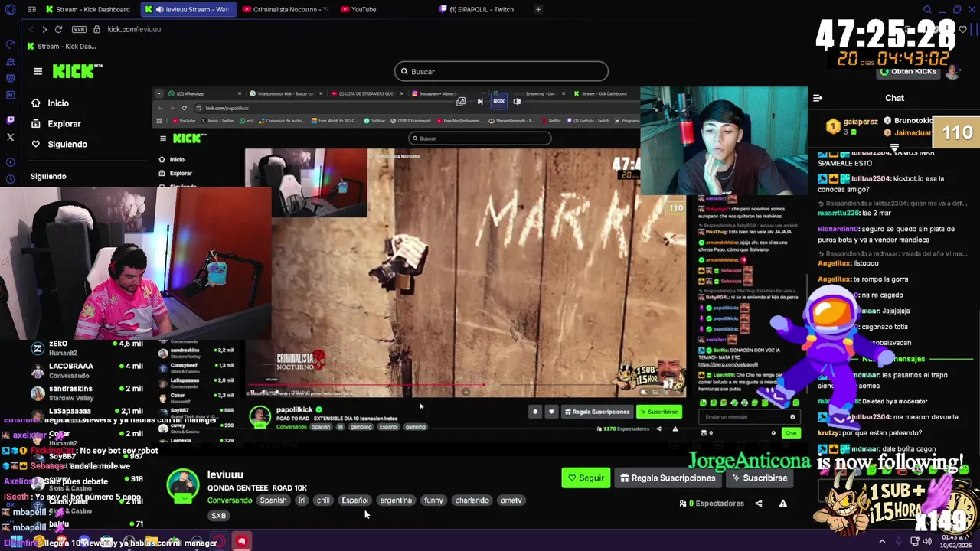980x551 pixels.
Task: Click small Regala Suscripciones in embedded stream
Action: pos(597,412)
